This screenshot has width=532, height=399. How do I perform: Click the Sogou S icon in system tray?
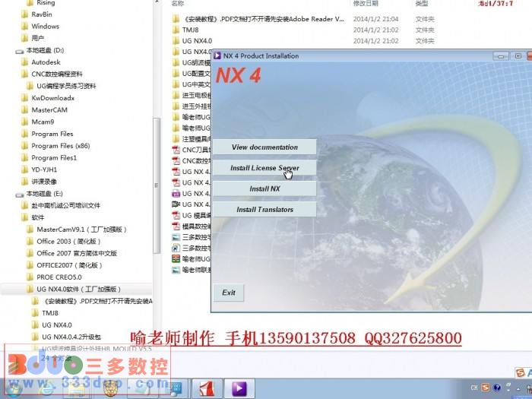click(486, 388)
